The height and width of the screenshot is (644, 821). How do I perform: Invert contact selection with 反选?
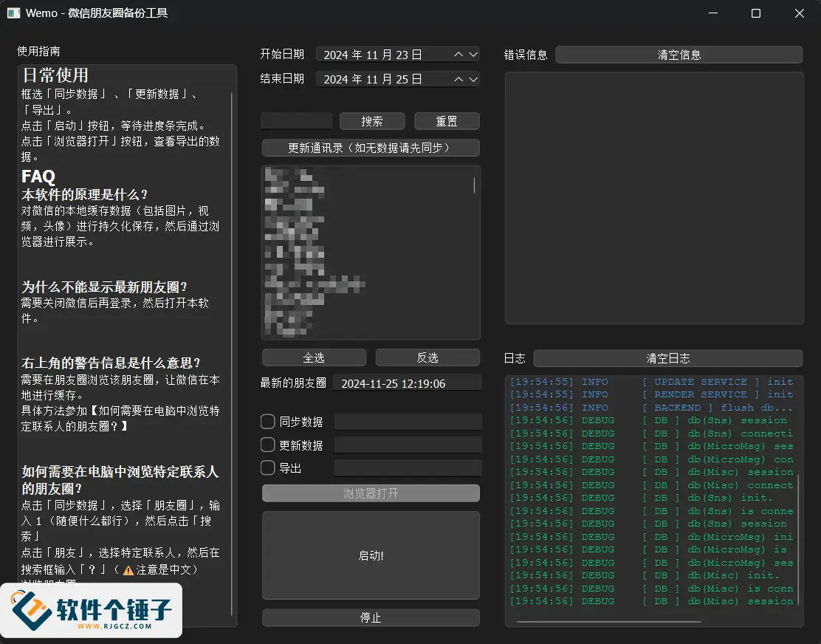click(427, 357)
